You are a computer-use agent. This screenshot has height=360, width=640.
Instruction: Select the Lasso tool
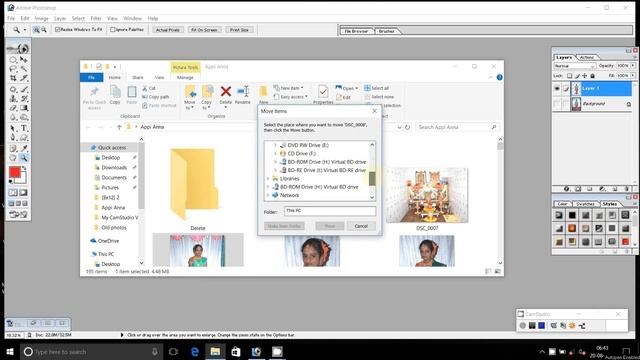point(13,69)
